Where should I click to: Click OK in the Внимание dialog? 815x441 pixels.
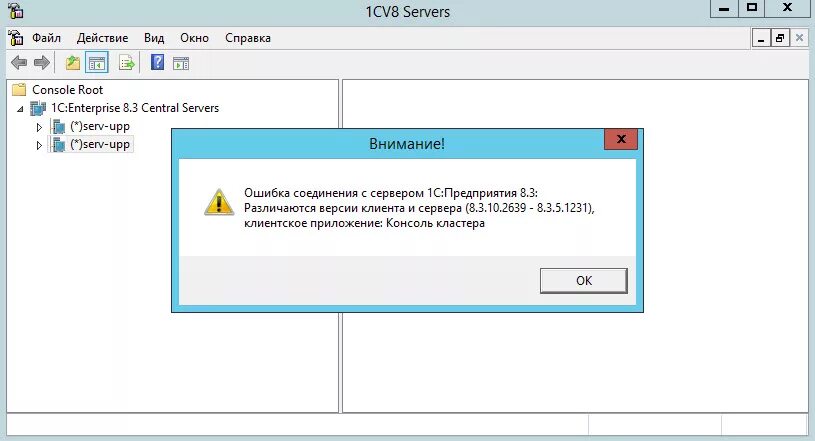click(x=584, y=281)
